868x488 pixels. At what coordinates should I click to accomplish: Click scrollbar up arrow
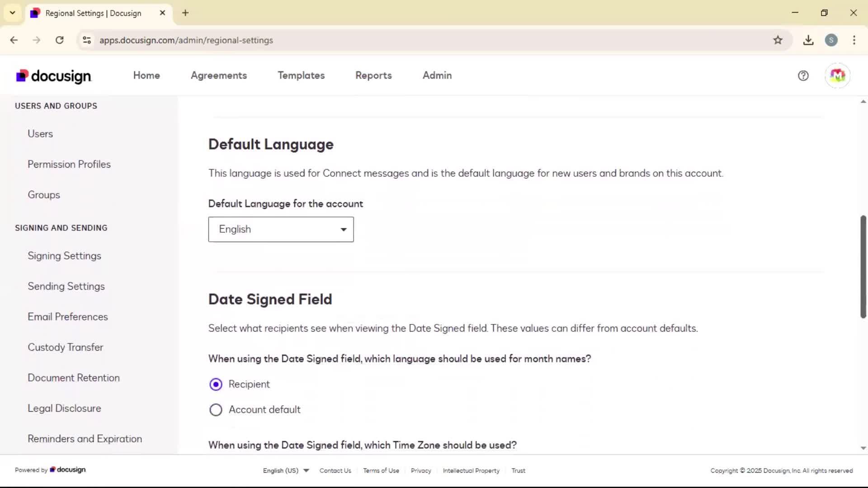(x=863, y=102)
